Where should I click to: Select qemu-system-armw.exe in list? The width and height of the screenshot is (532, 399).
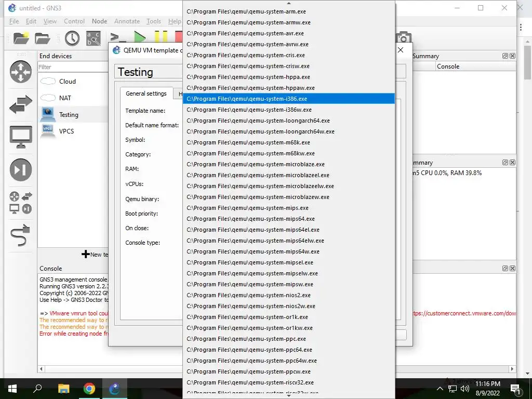pyautogui.click(x=289, y=22)
